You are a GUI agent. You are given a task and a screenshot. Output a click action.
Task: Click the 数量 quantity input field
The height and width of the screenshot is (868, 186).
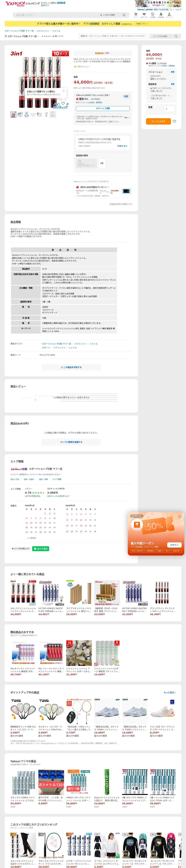coord(169,109)
